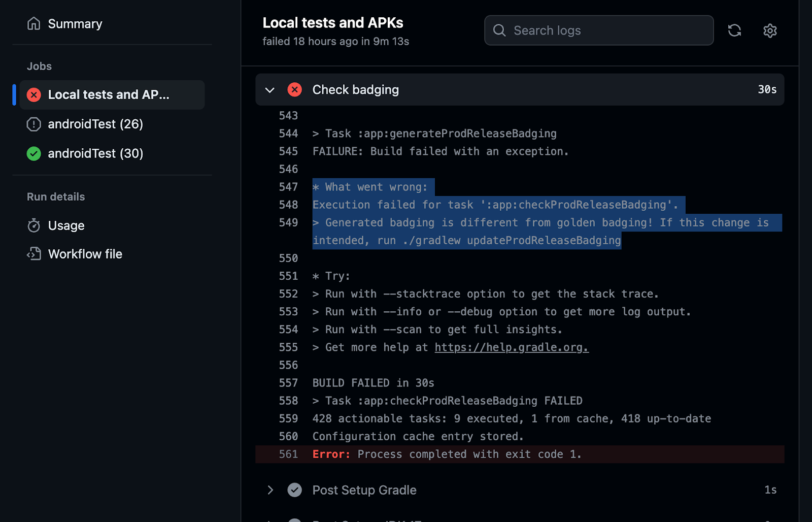Click the 'Task :app:generateProdReleaseBadging' line

pos(434,134)
